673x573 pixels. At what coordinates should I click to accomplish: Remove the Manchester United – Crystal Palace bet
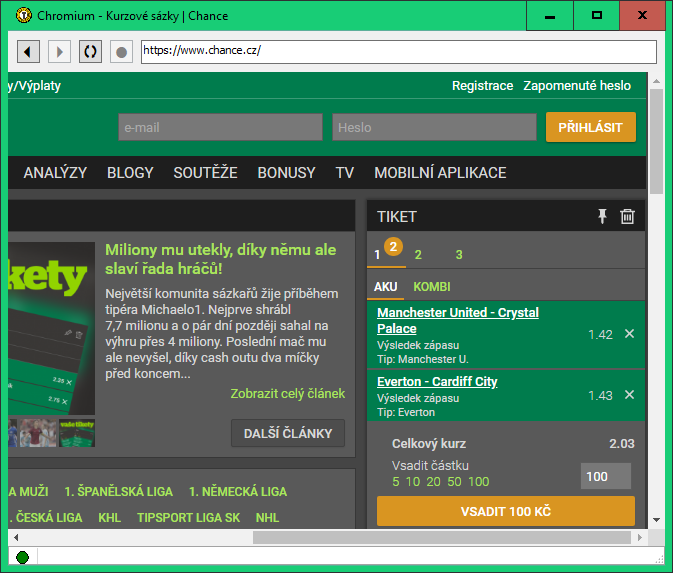pyautogui.click(x=629, y=333)
